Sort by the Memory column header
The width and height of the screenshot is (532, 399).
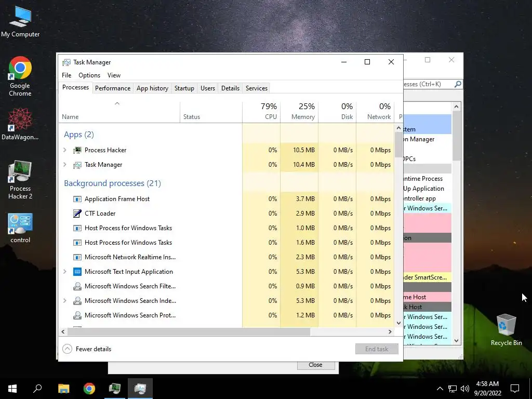300,111
